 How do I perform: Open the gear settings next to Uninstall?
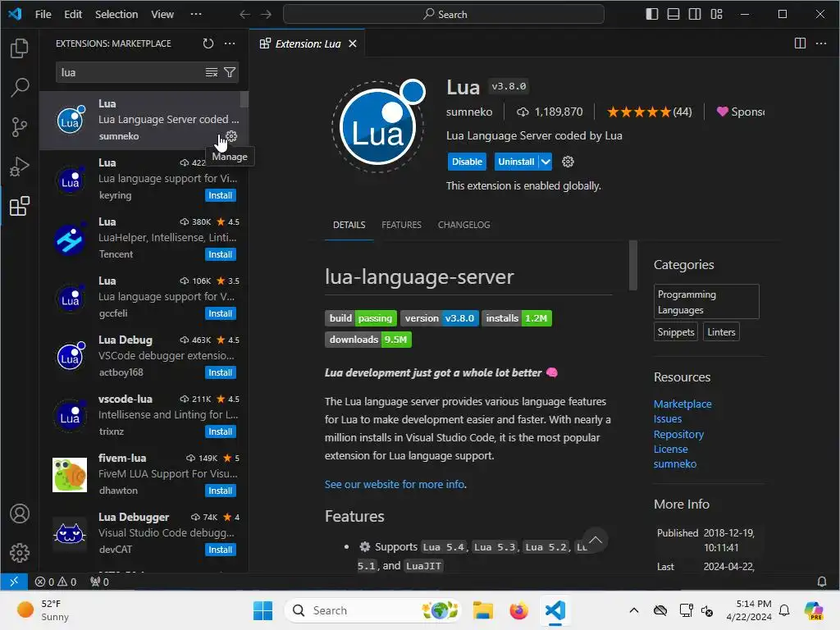click(x=568, y=162)
